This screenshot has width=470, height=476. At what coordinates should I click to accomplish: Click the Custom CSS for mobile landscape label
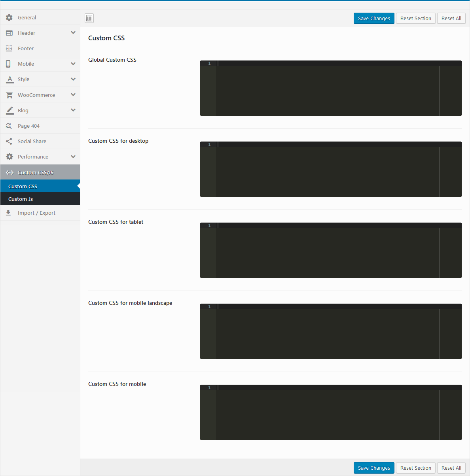tap(130, 303)
